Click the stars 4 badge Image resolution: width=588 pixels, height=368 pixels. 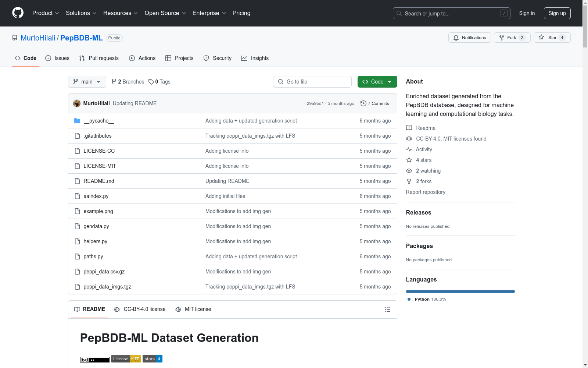point(153,359)
